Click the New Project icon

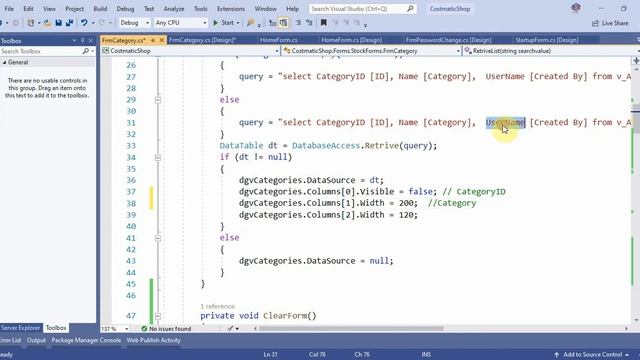(31, 23)
